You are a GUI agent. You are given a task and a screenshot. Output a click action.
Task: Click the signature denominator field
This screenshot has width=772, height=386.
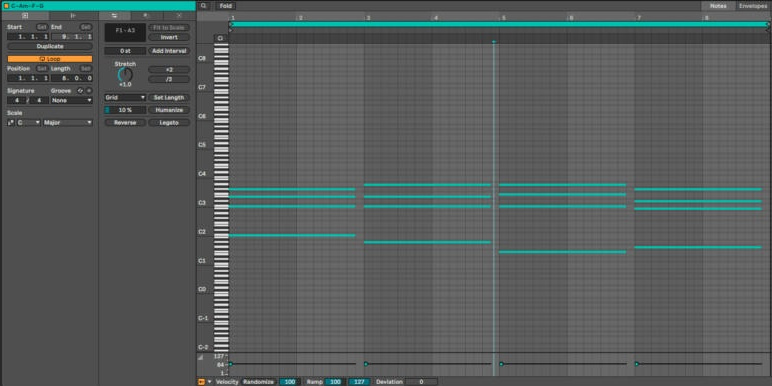tap(39, 100)
